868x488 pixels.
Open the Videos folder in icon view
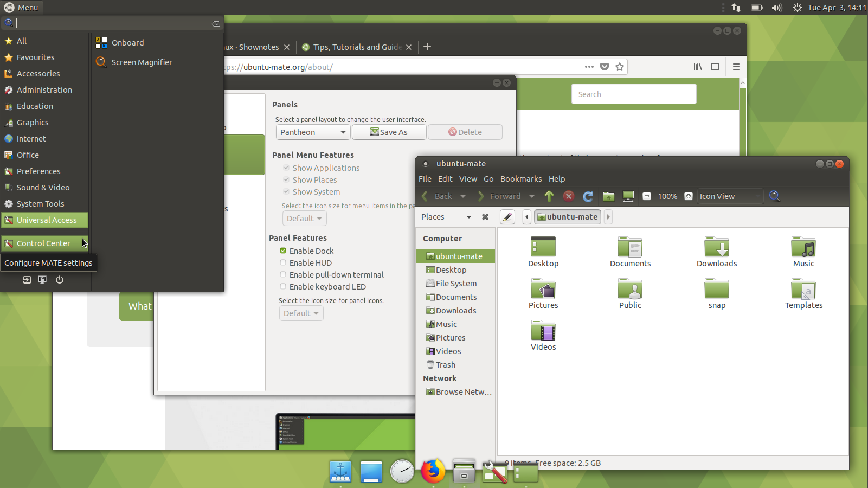543,336
